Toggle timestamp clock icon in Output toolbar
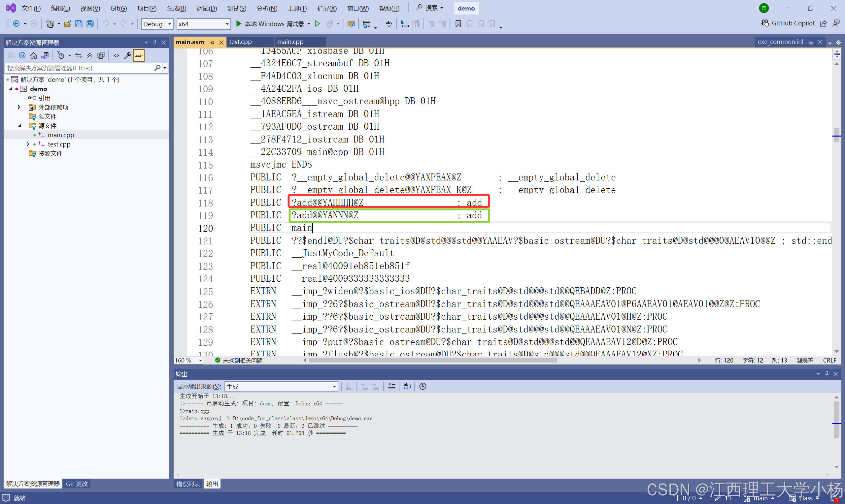The width and height of the screenshot is (845, 504). pos(423,386)
